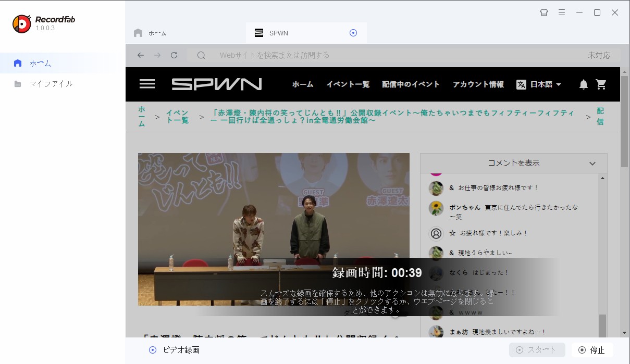This screenshot has width=630, height=364.
Task: Click the translate icon beside 日本語
Action: [x=521, y=84]
